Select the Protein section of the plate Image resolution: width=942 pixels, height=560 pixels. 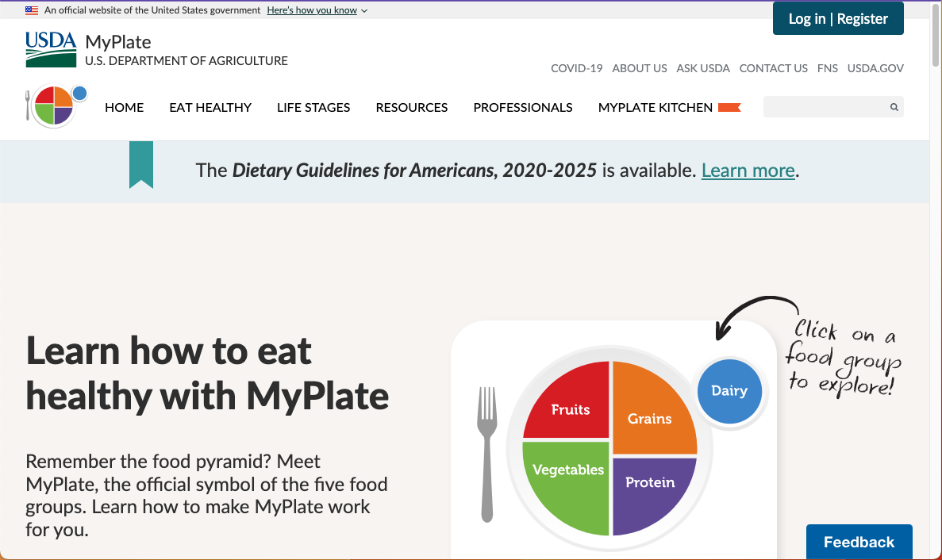coord(649,488)
